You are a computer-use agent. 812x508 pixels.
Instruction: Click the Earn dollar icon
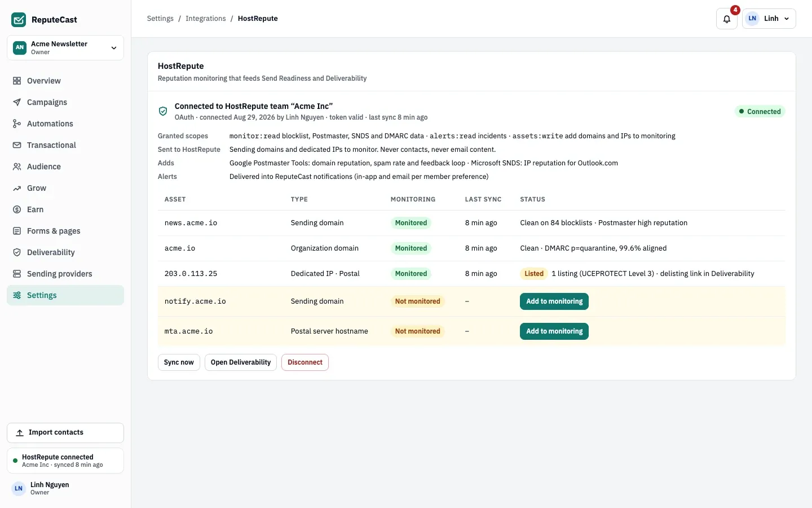pyautogui.click(x=17, y=209)
